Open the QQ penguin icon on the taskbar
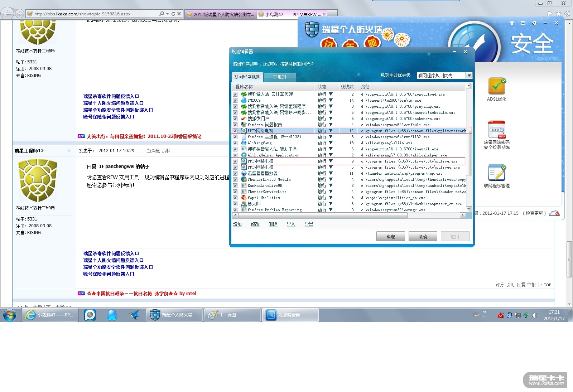The height and width of the screenshot is (392, 573). point(112,315)
